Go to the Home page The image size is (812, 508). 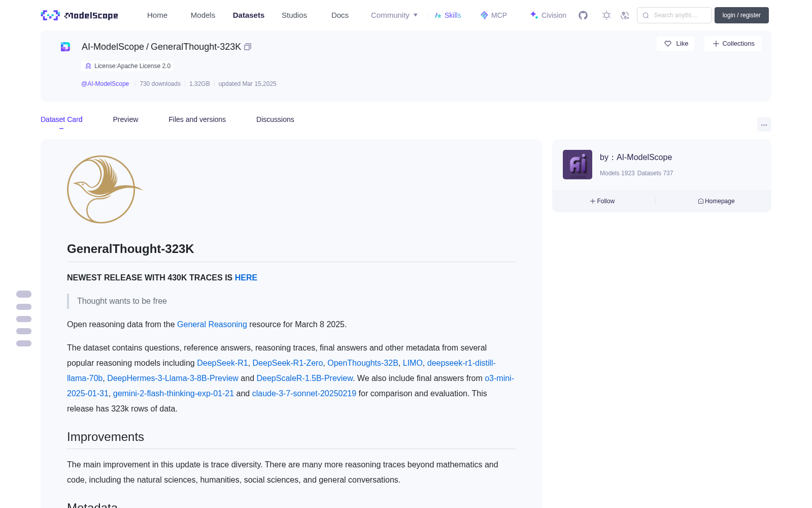coord(157,15)
